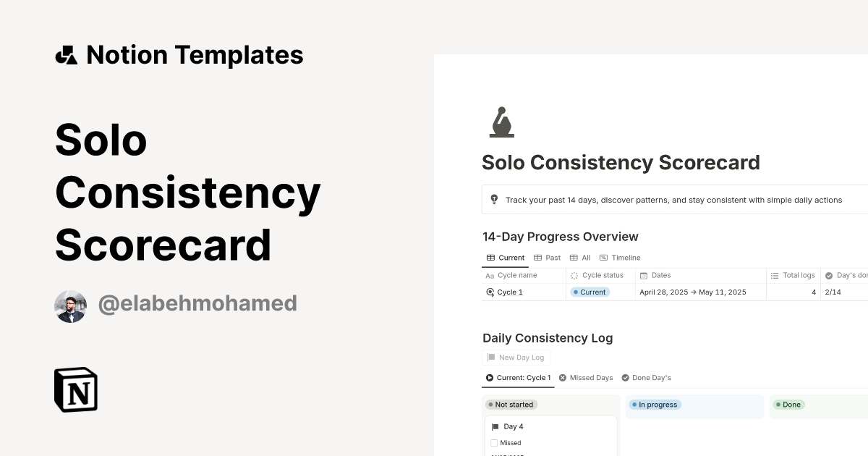Screen dimensions: 868x456
Task: Switch to the Missed Days board view
Action: click(586, 377)
